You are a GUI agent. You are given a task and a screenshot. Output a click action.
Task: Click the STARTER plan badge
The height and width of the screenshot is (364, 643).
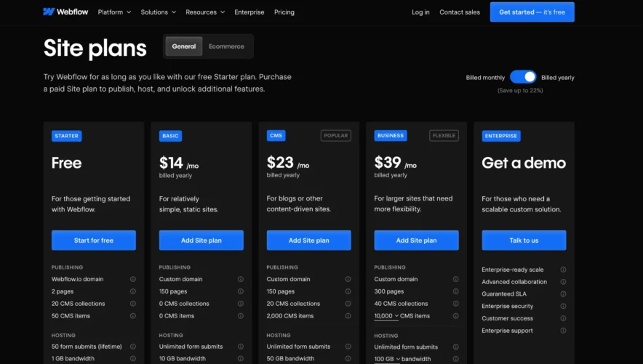click(66, 136)
